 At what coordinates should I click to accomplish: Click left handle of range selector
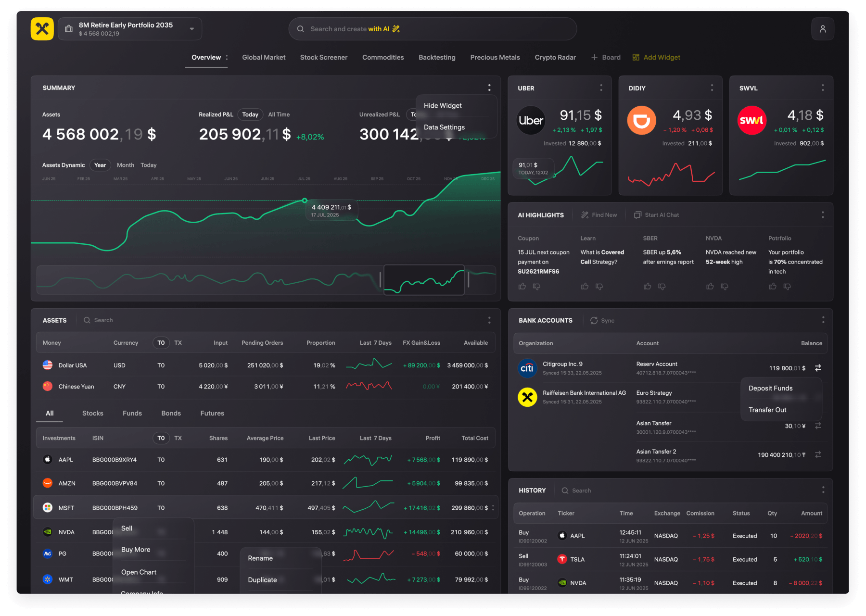pyautogui.click(x=380, y=279)
